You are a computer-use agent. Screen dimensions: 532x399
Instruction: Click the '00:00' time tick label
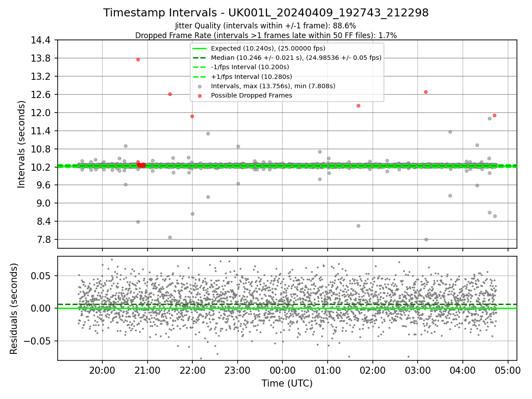[282, 370]
